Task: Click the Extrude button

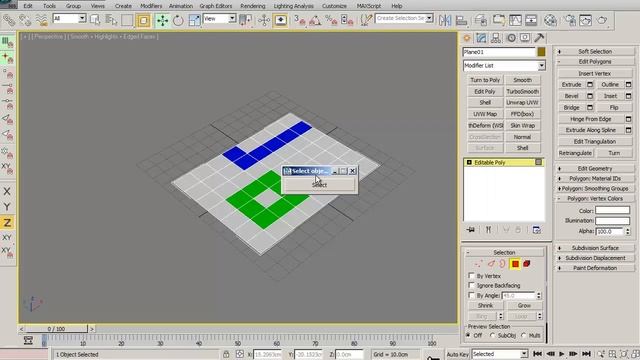Action: point(571,84)
